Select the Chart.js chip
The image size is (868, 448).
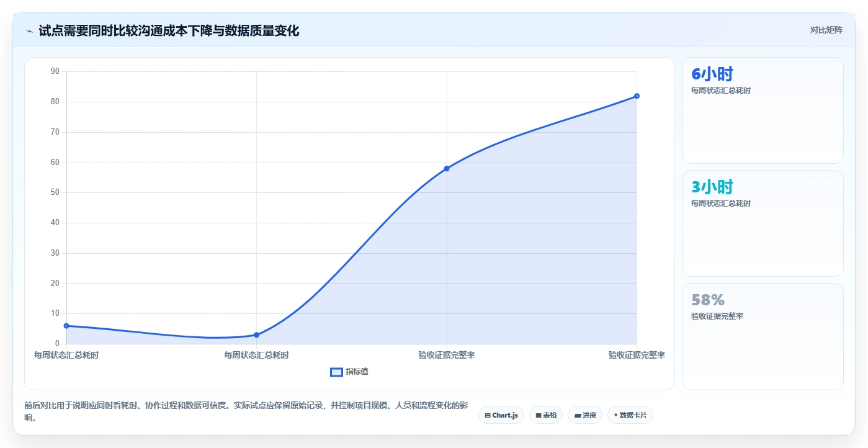click(x=501, y=415)
